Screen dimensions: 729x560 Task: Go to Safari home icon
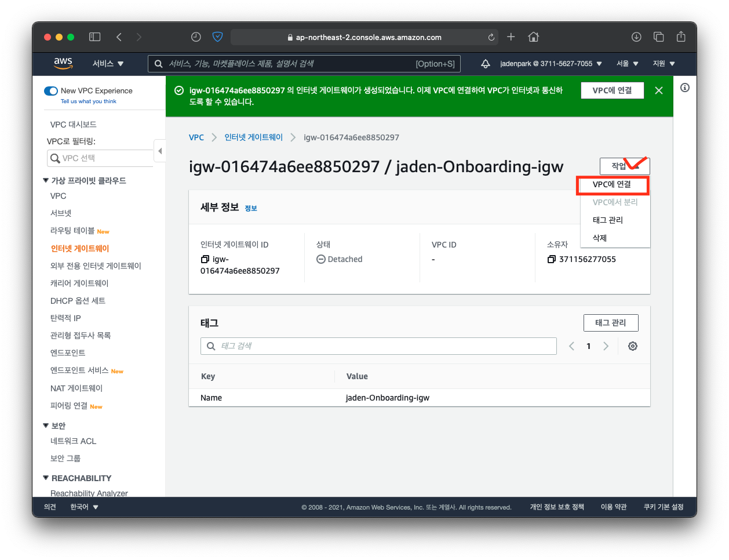[534, 37]
